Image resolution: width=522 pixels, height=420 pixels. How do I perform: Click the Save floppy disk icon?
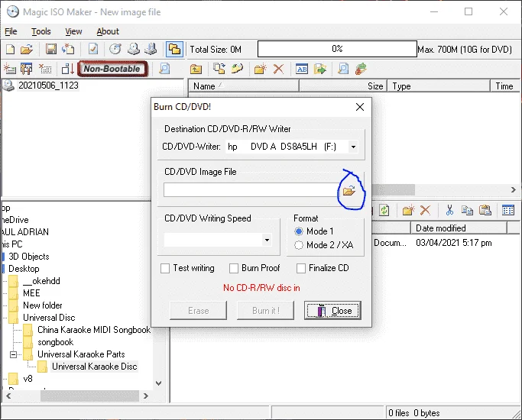pyautogui.click(x=51, y=49)
